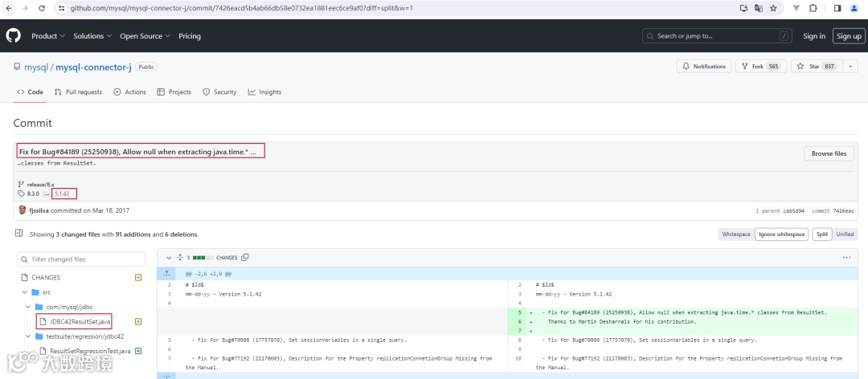Switch diff view to Unified
This screenshot has height=379, width=868.
pyautogui.click(x=845, y=234)
